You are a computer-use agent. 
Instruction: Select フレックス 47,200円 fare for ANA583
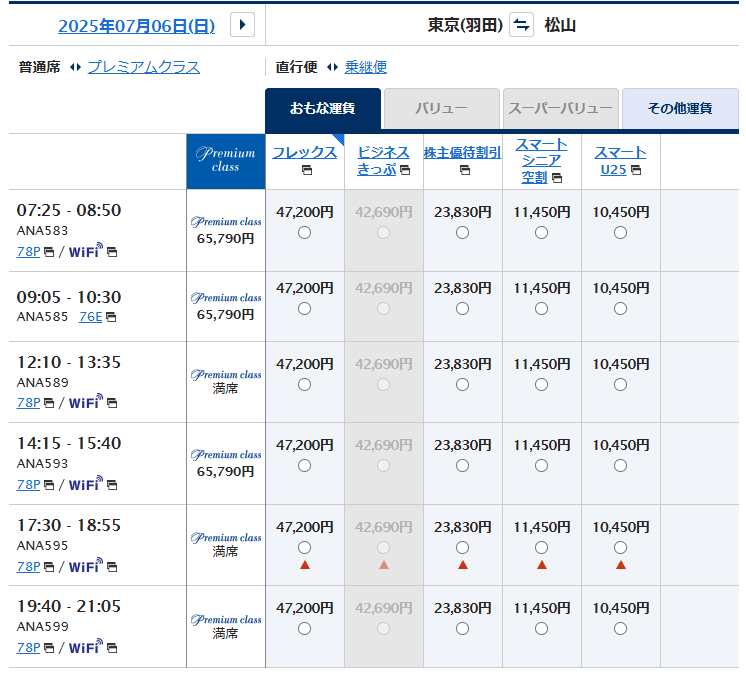[304, 233]
